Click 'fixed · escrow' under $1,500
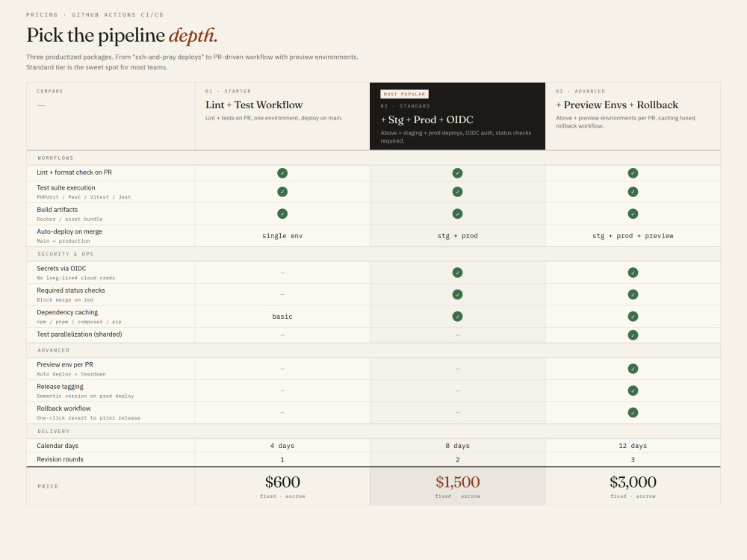 point(457,497)
